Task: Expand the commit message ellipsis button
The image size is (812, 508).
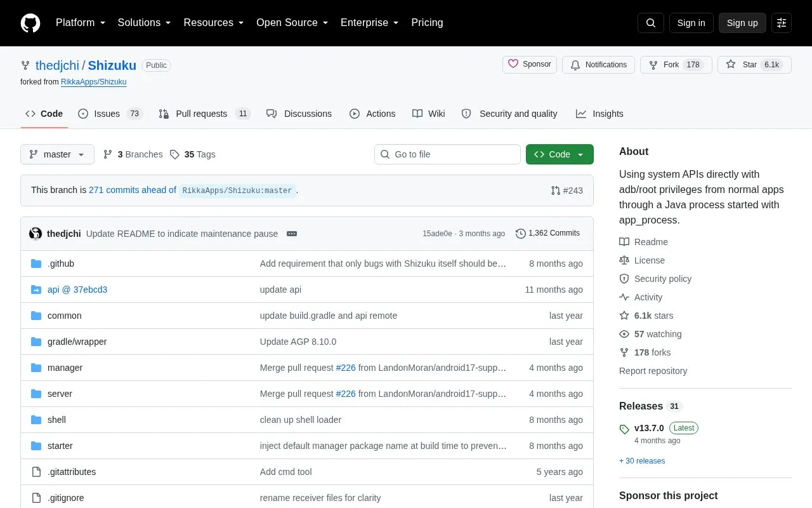Action: tap(292, 234)
